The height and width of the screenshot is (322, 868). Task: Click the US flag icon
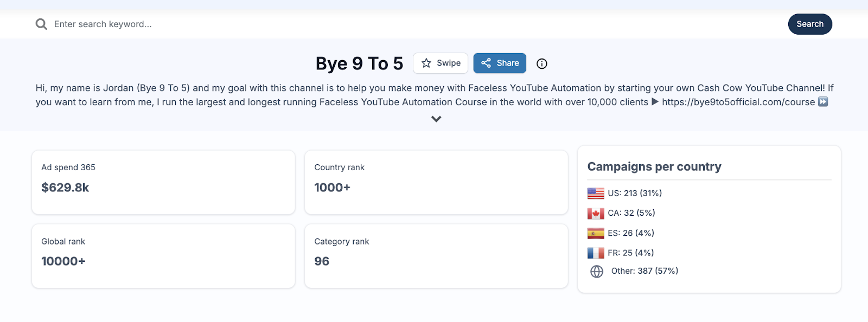tap(596, 193)
